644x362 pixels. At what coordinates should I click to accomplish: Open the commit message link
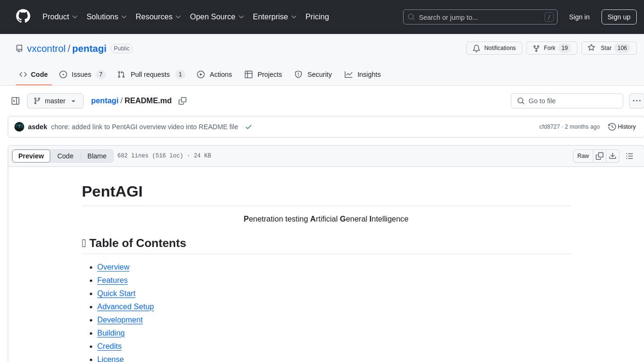pyautogui.click(x=144, y=127)
